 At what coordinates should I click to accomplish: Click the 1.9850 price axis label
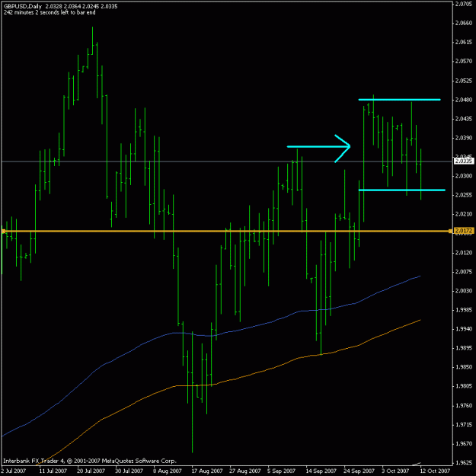pyautogui.click(x=464, y=367)
